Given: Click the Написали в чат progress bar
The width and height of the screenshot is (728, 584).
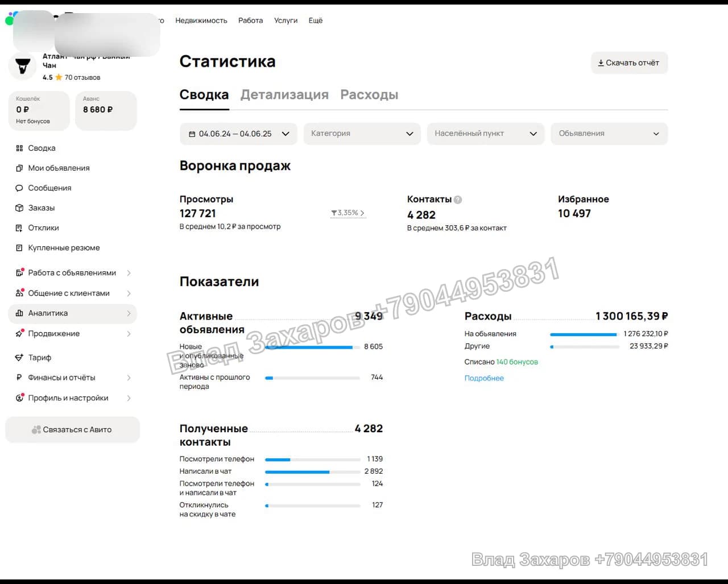Looking at the screenshot, I should [313, 472].
